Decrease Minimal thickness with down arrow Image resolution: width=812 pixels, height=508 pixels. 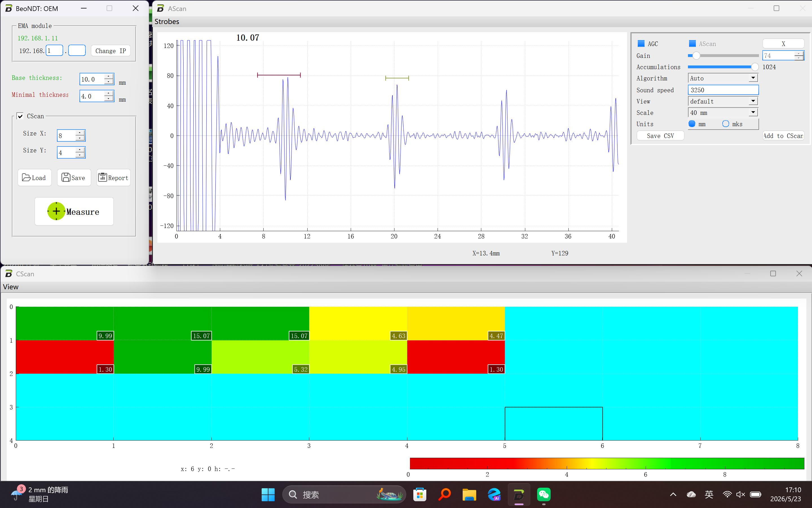108,99
